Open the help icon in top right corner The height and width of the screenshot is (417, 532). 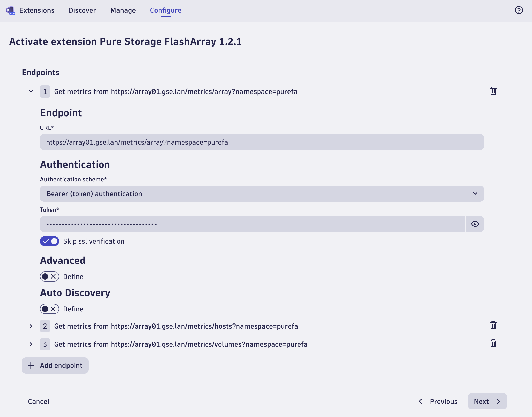[x=519, y=10]
